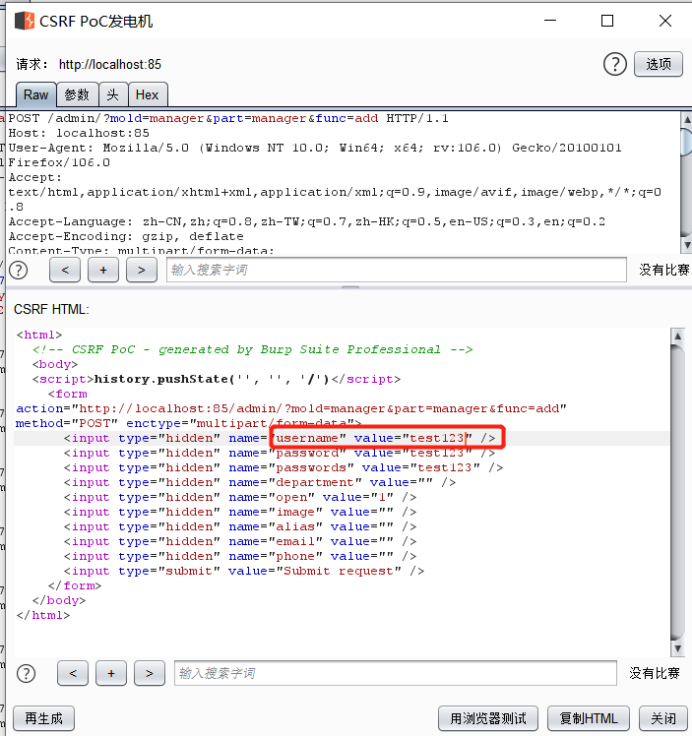Viewport: 692px width, 736px height.
Task: Click the name="password" hidden input line
Action: [280, 453]
